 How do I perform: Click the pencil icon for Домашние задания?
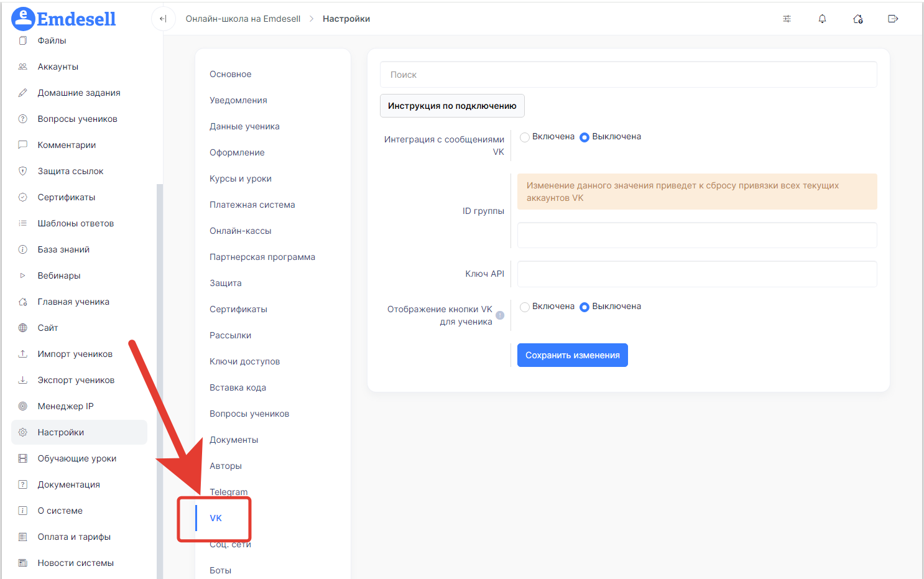(x=23, y=93)
